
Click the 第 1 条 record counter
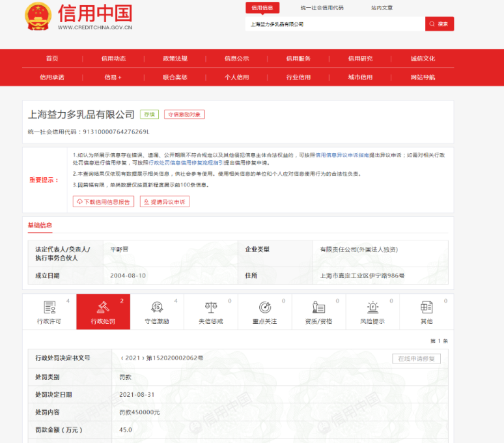coord(439,341)
